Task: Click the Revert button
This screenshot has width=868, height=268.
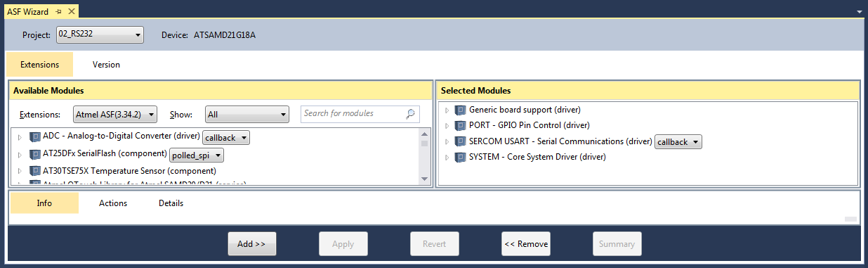Action: pos(434,244)
